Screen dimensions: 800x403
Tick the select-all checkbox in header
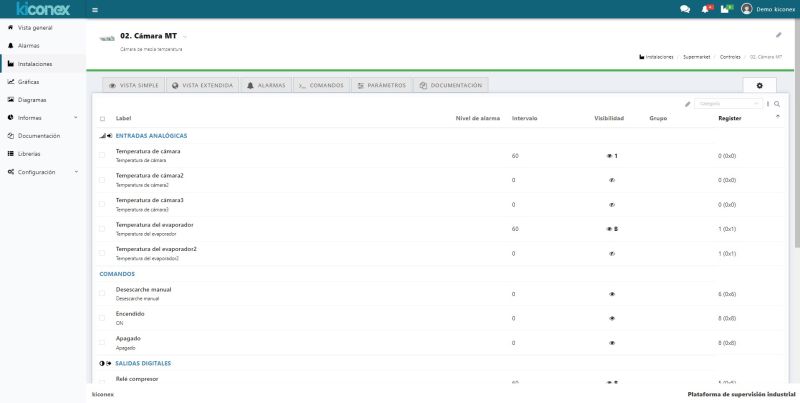[x=102, y=119]
